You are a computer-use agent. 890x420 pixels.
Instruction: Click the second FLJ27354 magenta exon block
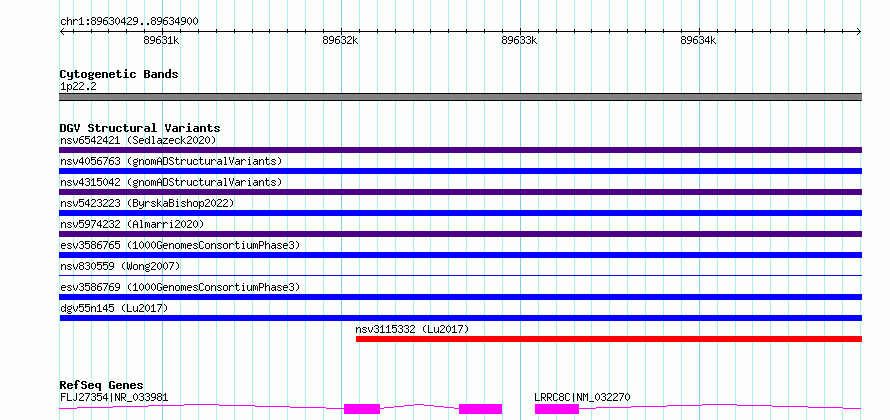[x=480, y=409]
